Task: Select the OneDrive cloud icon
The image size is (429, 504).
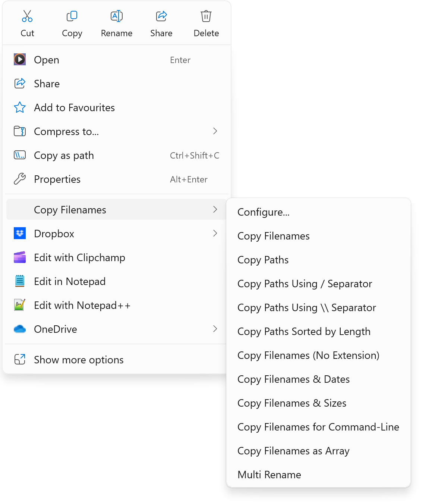Action: click(19, 329)
